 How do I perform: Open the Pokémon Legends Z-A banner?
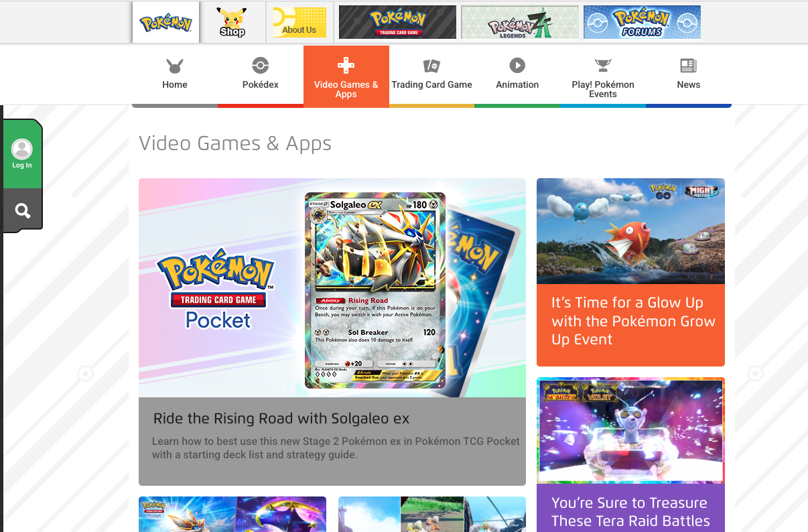click(x=520, y=22)
